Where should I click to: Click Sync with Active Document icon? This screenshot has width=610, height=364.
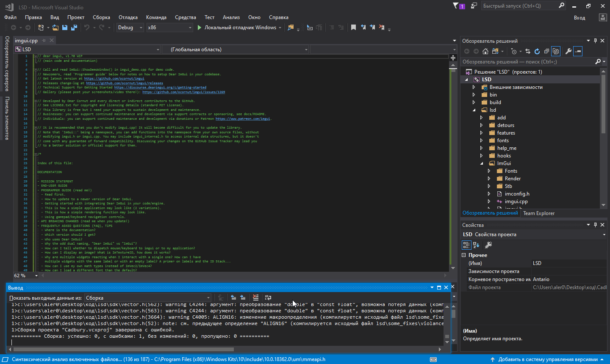click(528, 51)
